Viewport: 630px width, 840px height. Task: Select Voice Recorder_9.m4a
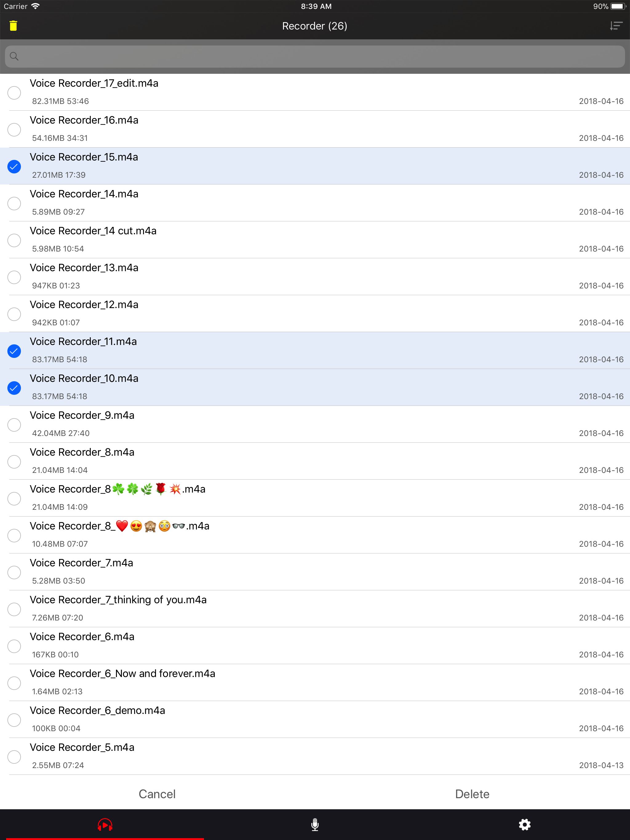pyautogui.click(x=14, y=425)
